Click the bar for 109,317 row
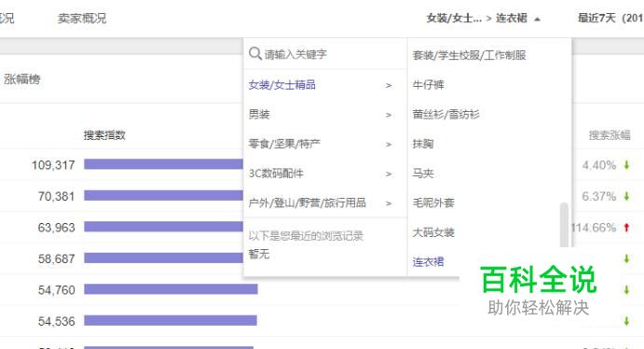 click(163, 164)
